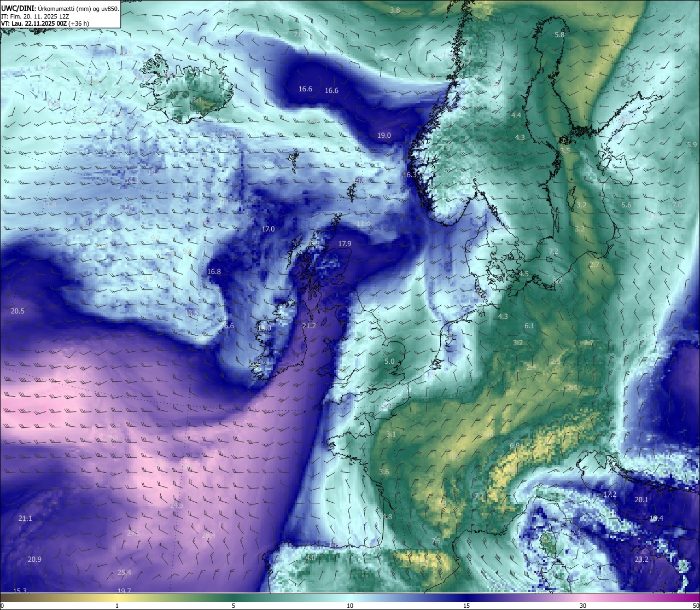Screen dimensions: 700x610
Task: Click the '1' label on the color scale
Action: (116, 606)
